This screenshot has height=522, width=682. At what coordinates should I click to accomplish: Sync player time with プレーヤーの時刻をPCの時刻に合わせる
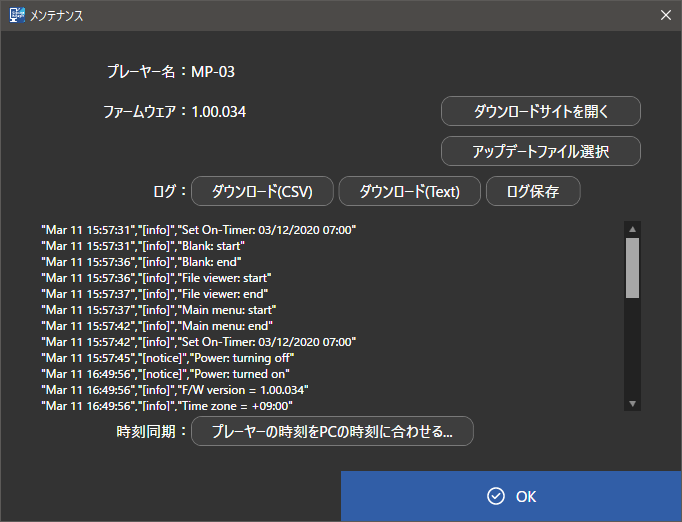tap(332, 432)
